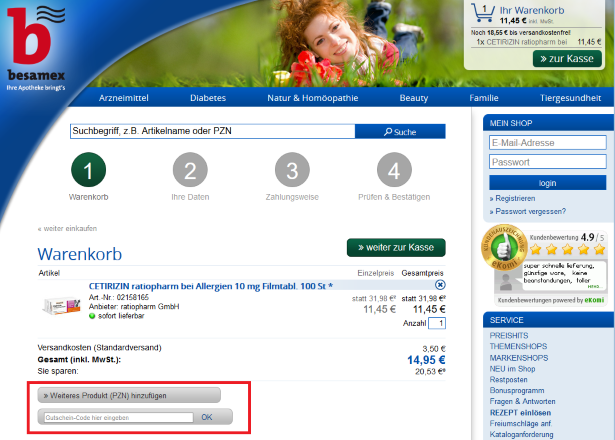Click the step 1 Warenkorb circle
Image resolution: width=615 pixels, height=440 pixels.
tap(89, 169)
